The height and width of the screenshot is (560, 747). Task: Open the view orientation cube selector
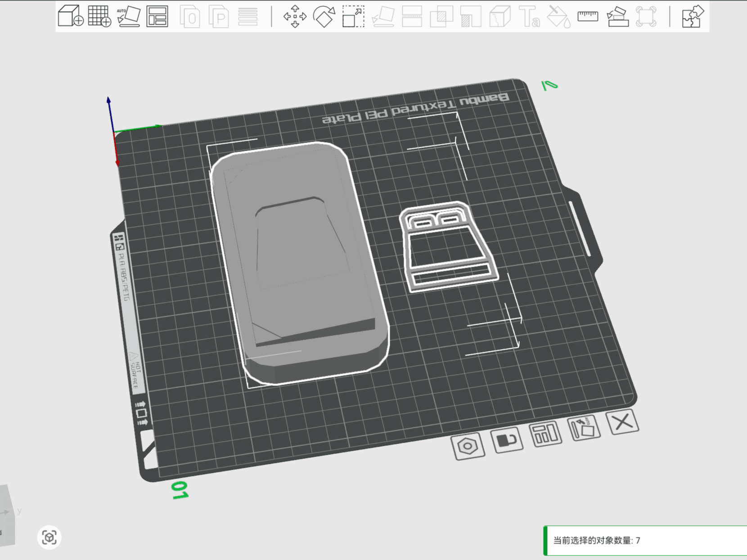coord(49,537)
